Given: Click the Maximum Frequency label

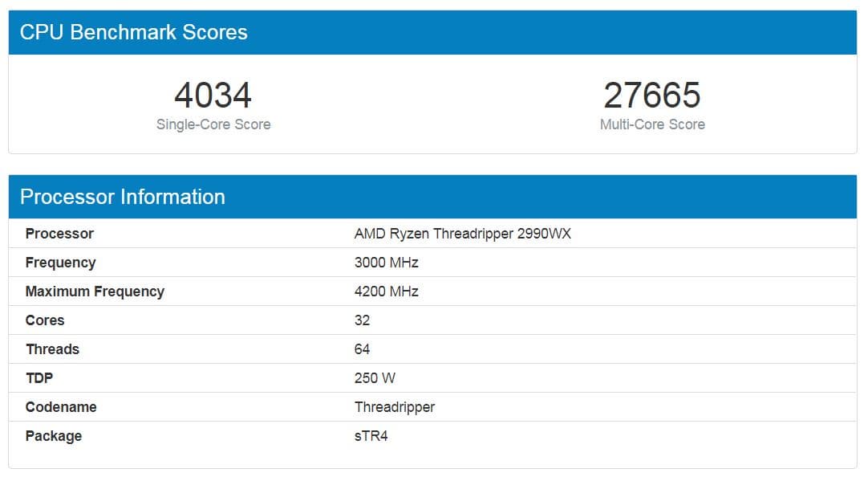Looking at the screenshot, I should [x=95, y=291].
